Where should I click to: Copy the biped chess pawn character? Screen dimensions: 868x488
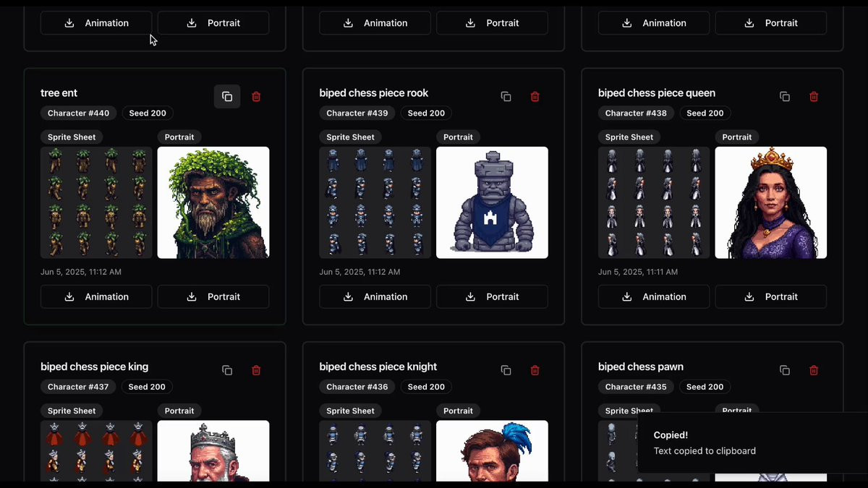(785, 370)
